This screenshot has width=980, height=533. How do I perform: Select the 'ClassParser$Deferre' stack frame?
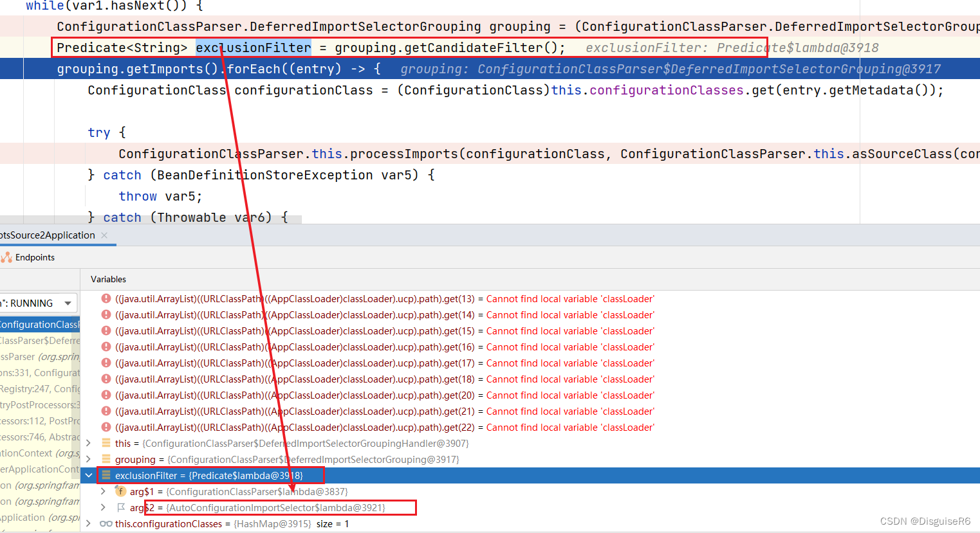click(40, 340)
